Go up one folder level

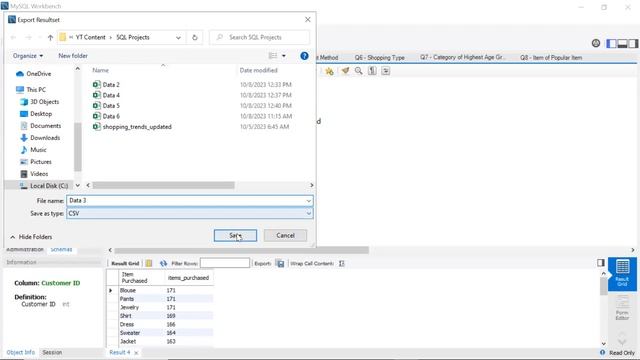point(50,38)
